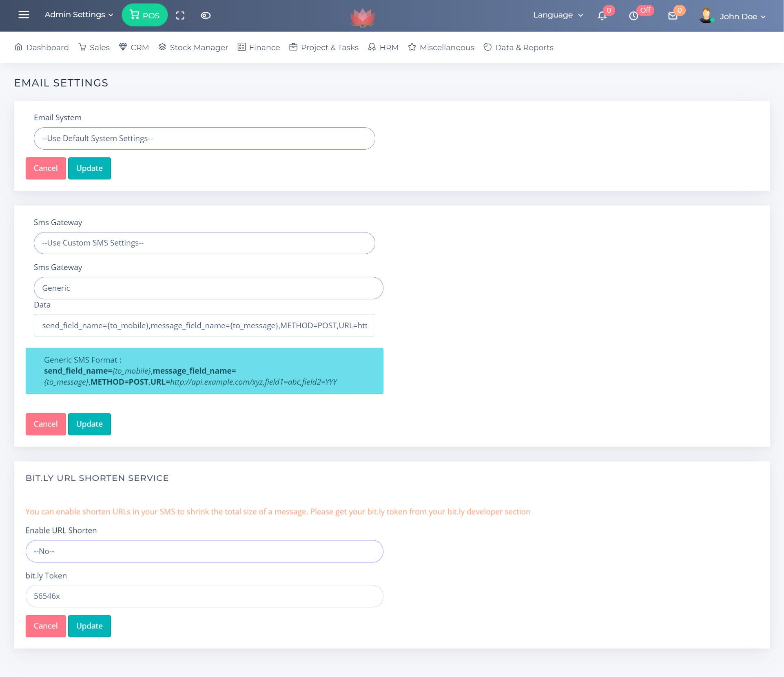Click the toggle-shaped icon beside fullscreen
The height and width of the screenshot is (677, 784).
(206, 15)
